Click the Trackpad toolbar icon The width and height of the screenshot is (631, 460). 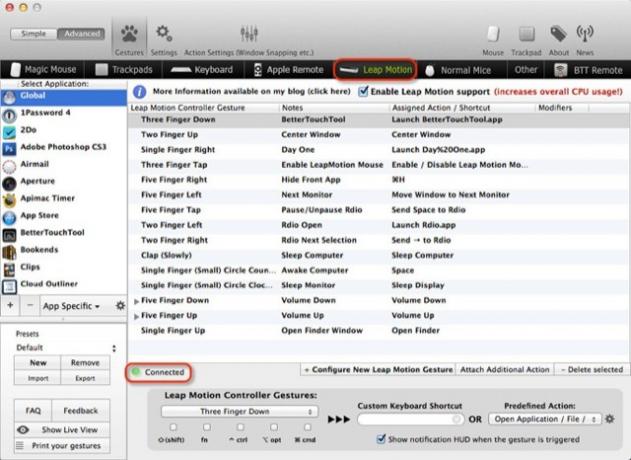coord(526,34)
